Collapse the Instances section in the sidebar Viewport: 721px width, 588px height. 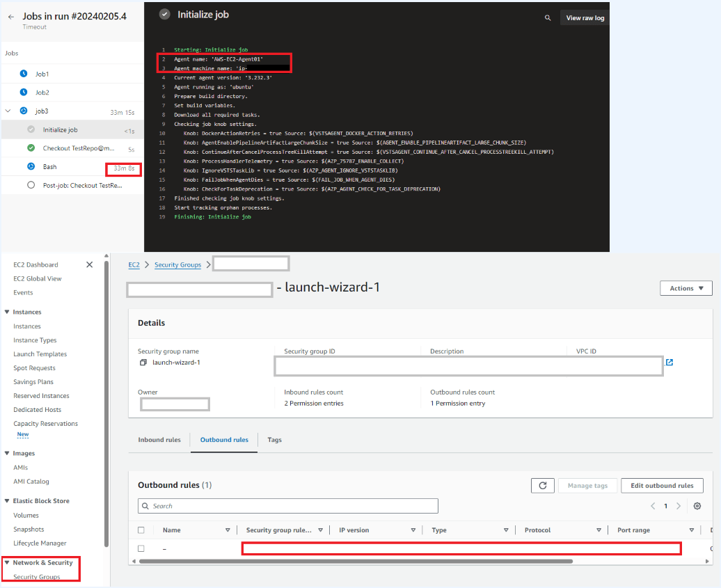coord(7,312)
